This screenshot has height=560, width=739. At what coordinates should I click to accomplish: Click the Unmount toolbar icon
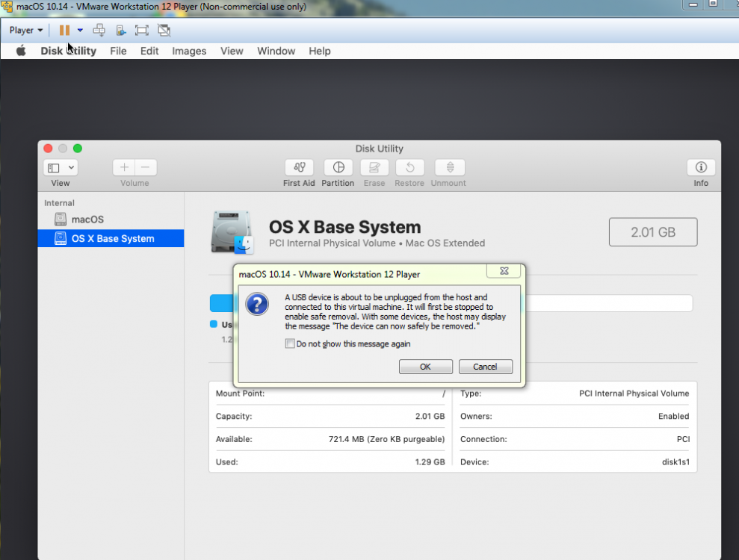point(450,168)
